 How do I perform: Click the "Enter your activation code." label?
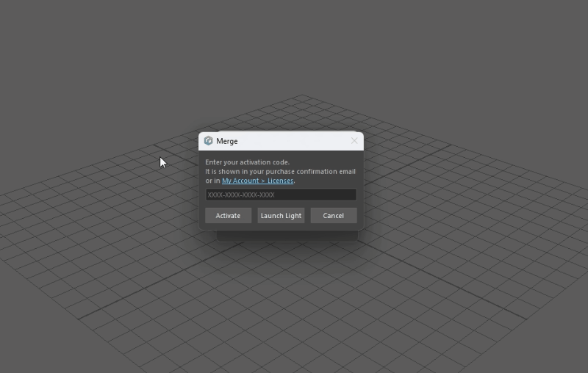click(x=247, y=162)
